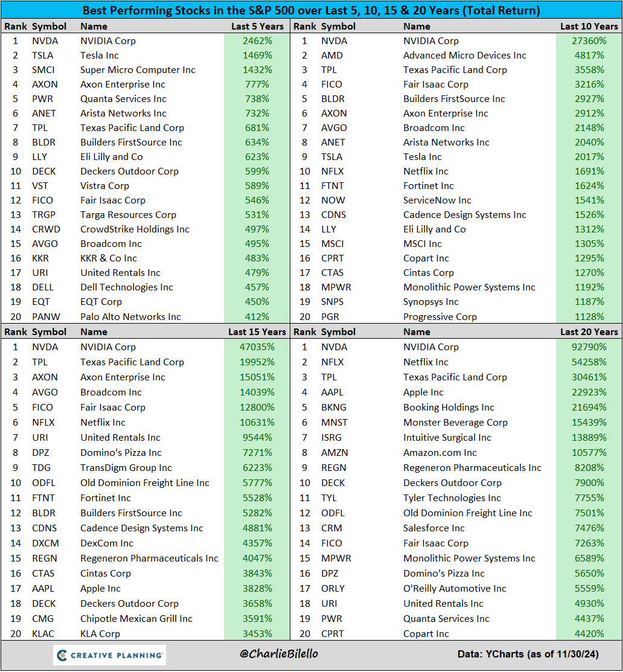Click the Creative Planning logo
623x672 pixels.
(x=109, y=655)
